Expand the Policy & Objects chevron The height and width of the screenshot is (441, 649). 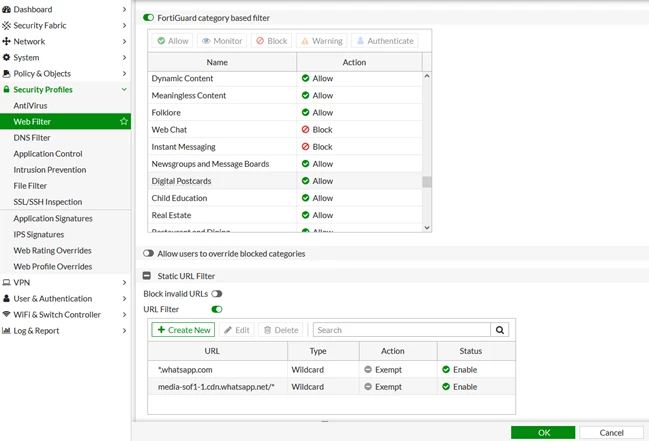point(124,73)
